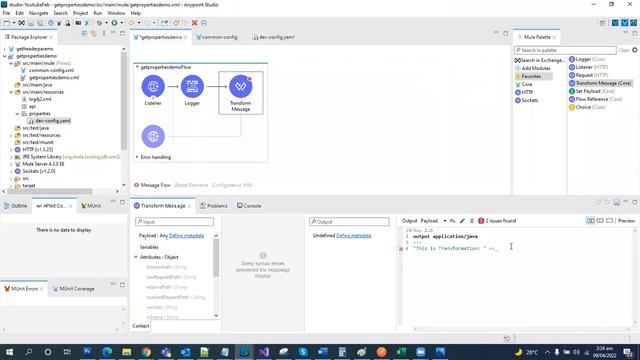This screenshot has height=360, width=640.
Task: Open Microsoft Edge from the taskbar
Action: point(107,352)
